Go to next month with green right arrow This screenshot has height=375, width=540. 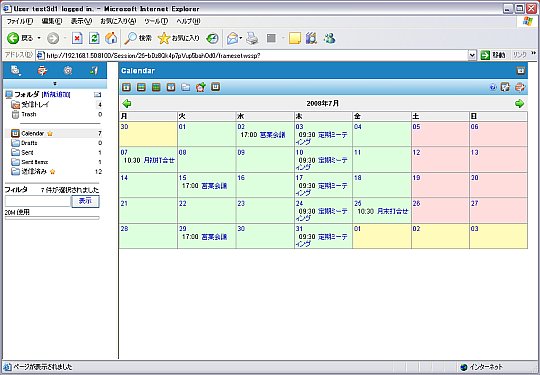click(x=519, y=103)
